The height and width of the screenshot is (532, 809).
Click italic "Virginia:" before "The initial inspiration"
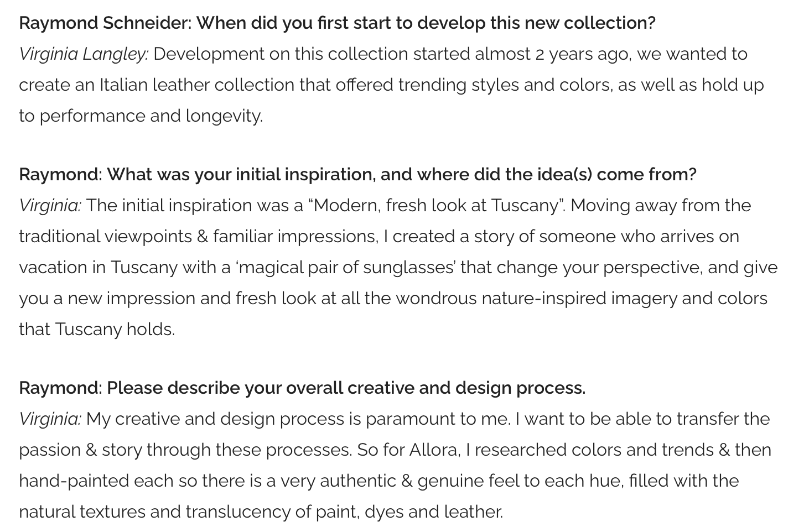(x=50, y=206)
